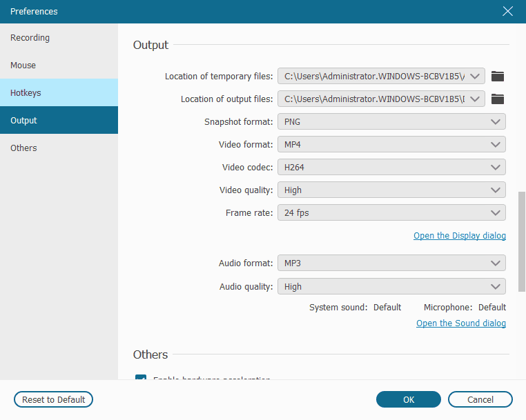This screenshot has width=526, height=420.
Task: Browse folder for output files location
Action: click(498, 99)
